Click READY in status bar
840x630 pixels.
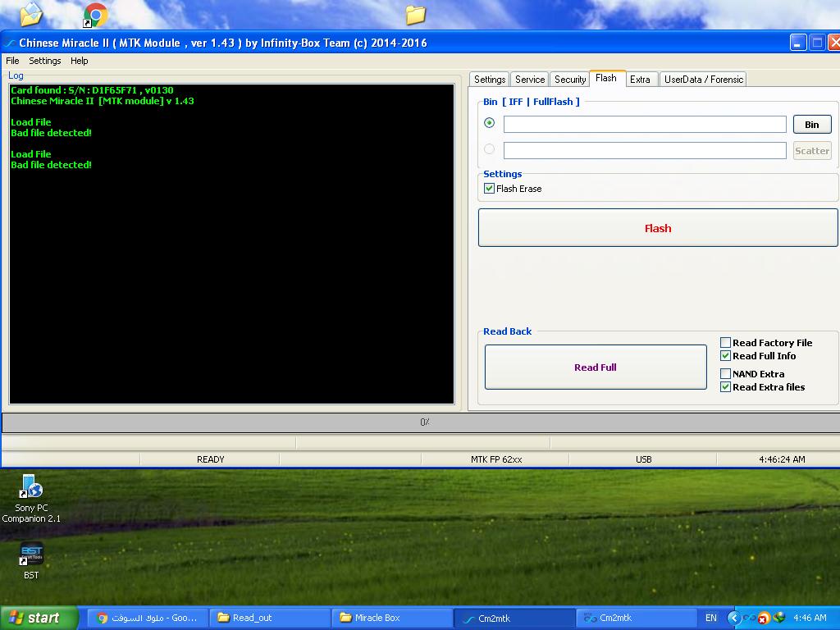click(211, 459)
